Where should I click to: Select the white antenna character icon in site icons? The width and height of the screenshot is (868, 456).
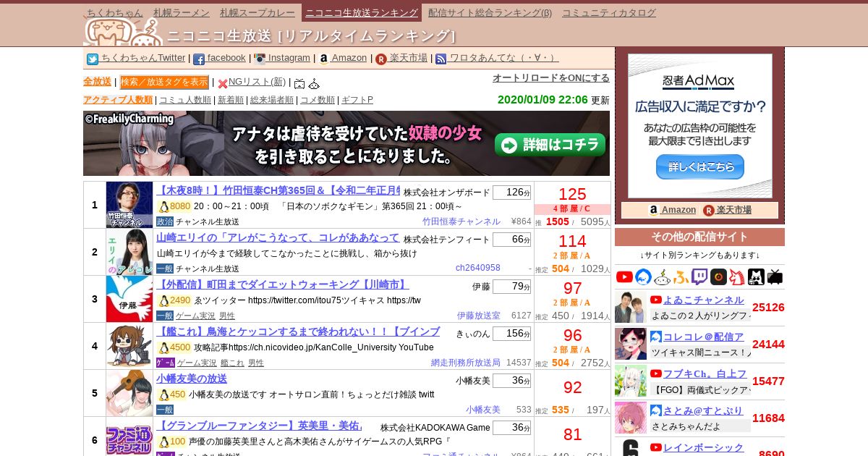click(662, 276)
